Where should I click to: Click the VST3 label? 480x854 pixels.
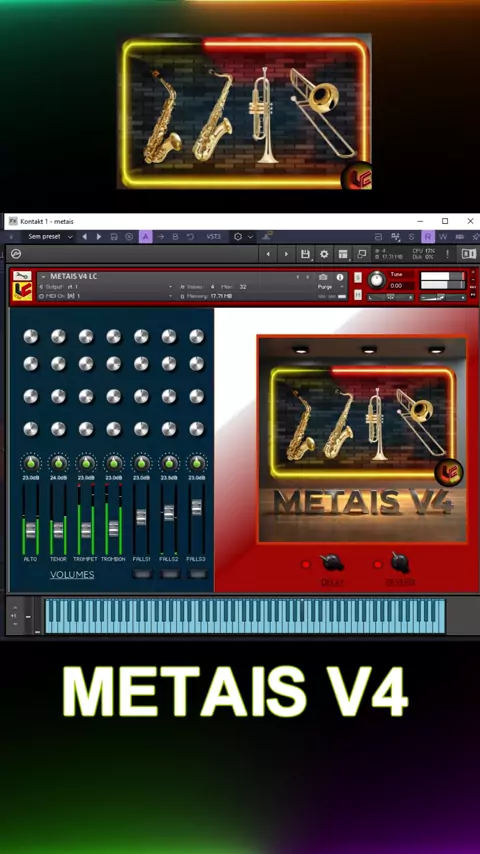click(214, 237)
